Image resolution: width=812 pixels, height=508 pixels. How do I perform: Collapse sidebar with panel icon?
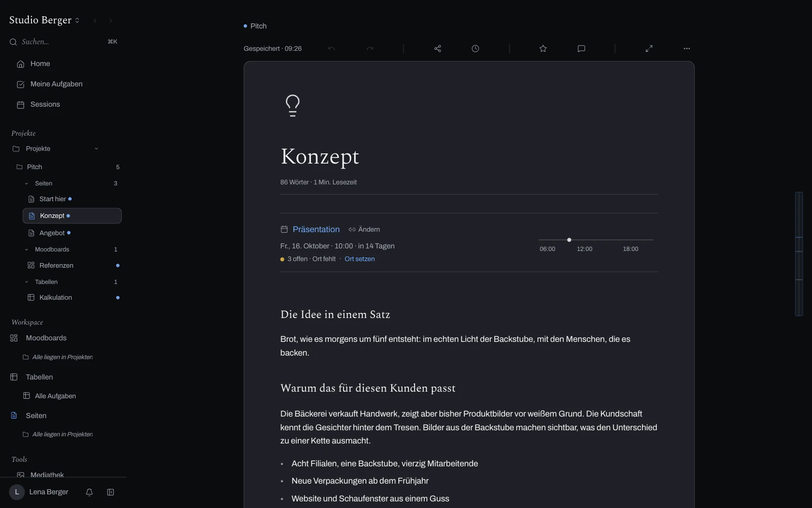111,492
